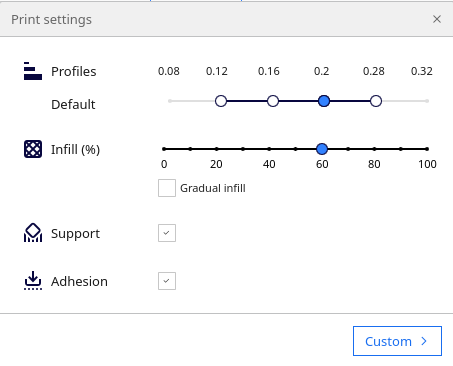The height and width of the screenshot is (366, 453).
Task: Click the Infill pattern icon
Action: click(x=33, y=149)
